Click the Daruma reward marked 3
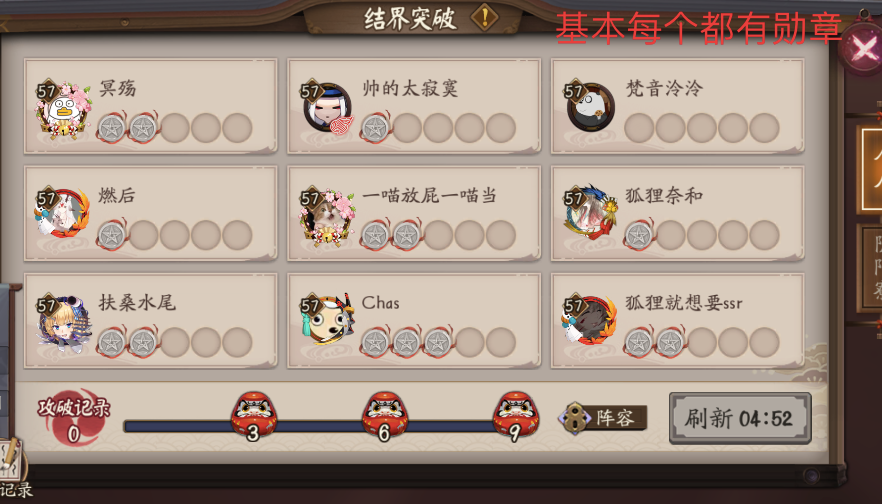Image resolution: width=882 pixels, height=504 pixels. [x=254, y=416]
